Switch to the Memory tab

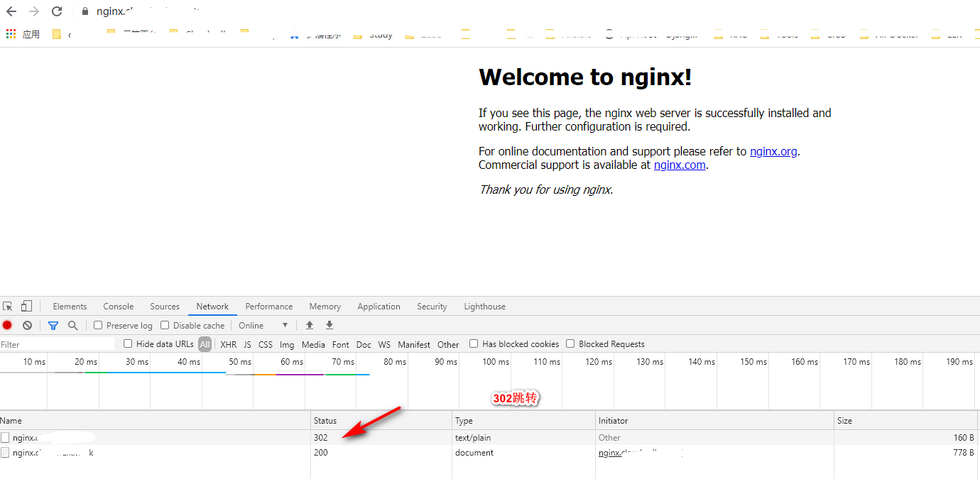click(x=325, y=307)
